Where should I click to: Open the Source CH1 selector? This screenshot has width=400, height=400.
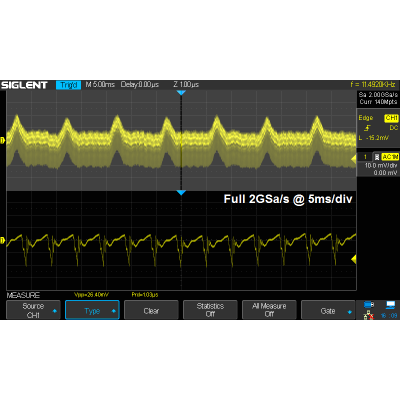(x=33, y=310)
